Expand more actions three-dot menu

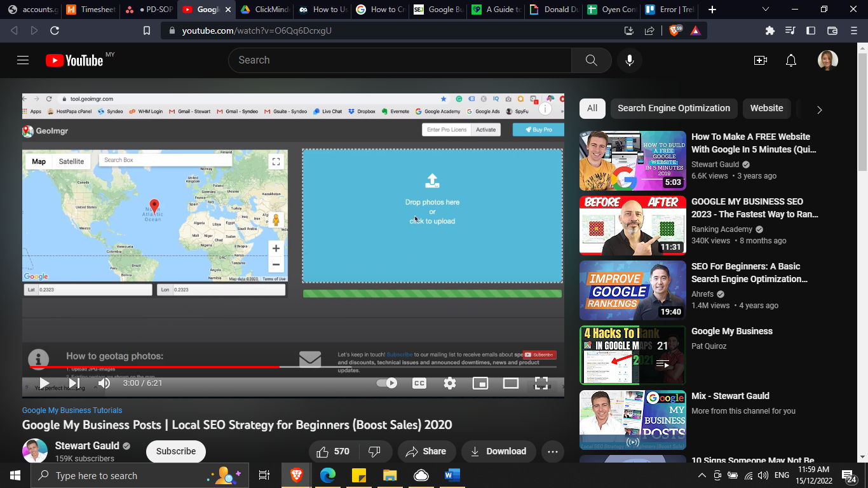[552, 452]
